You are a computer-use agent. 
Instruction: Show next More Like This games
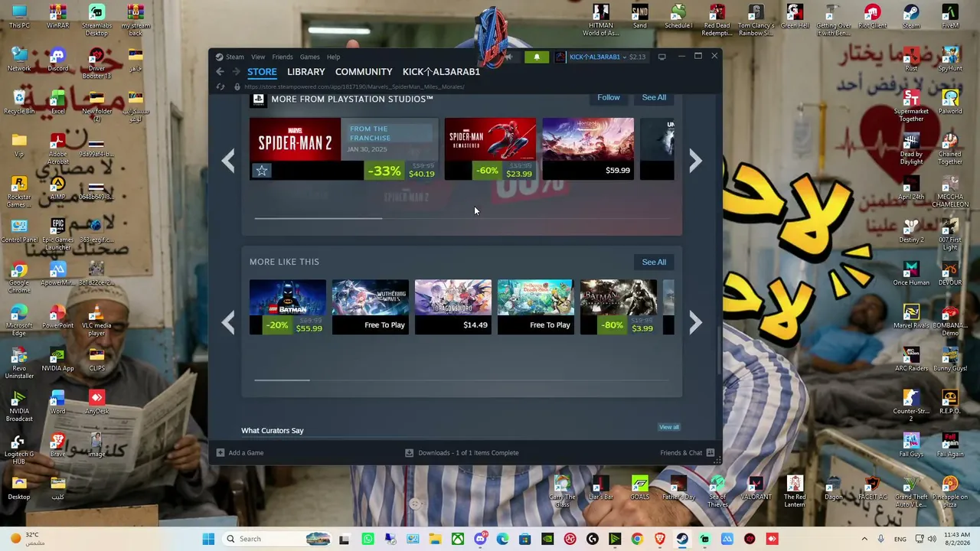coord(695,322)
